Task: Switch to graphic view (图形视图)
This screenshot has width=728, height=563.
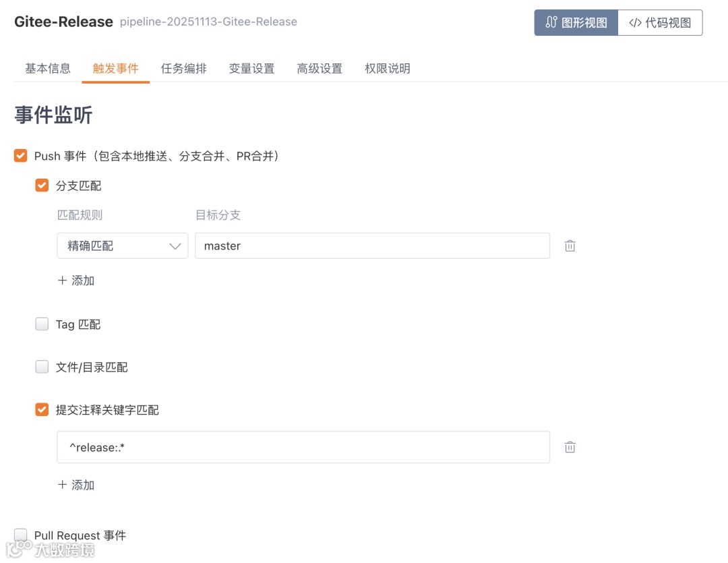Action: pos(576,22)
